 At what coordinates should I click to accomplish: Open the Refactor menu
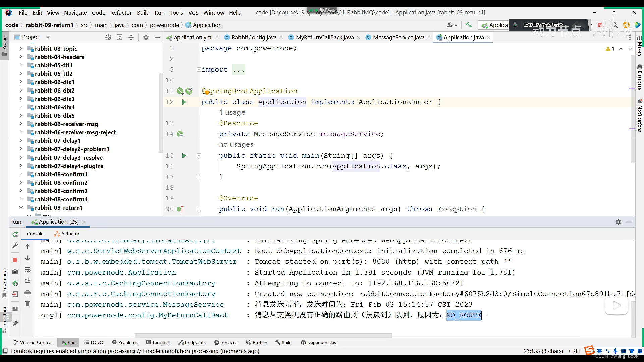pos(121,13)
